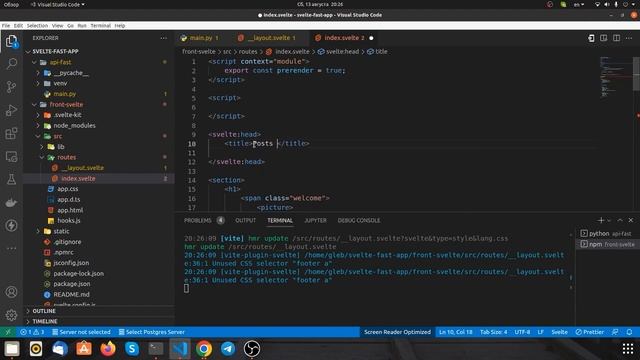The height and width of the screenshot is (360, 640).
Task: Open the Docker view
Action: (11, 202)
